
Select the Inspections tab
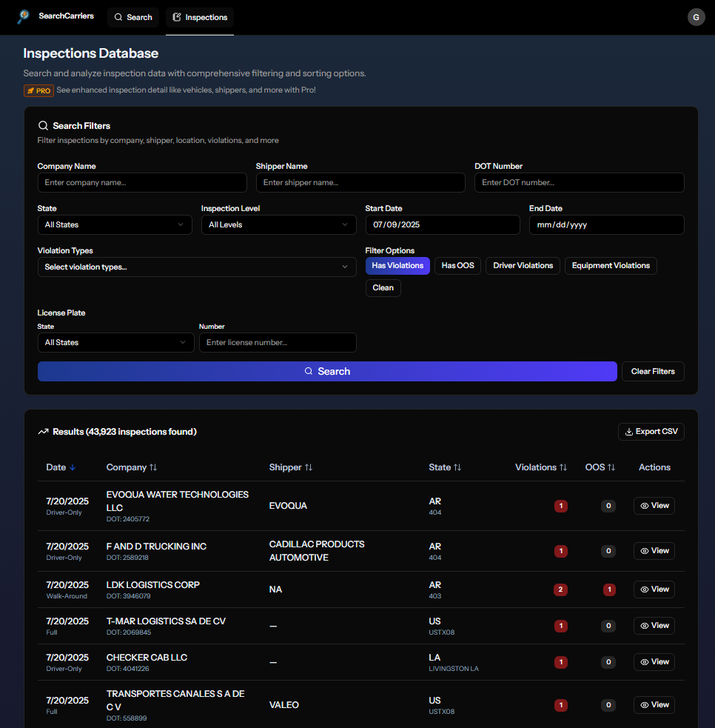point(199,17)
